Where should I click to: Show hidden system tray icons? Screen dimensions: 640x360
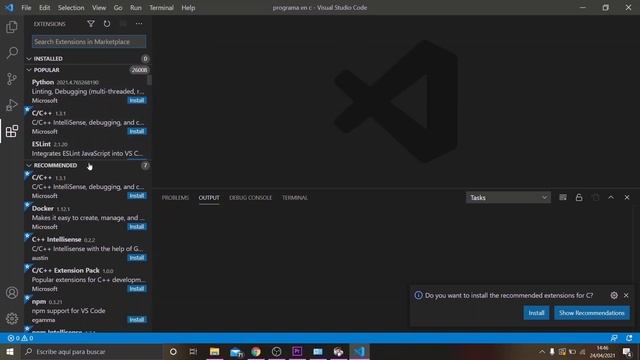point(542,351)
